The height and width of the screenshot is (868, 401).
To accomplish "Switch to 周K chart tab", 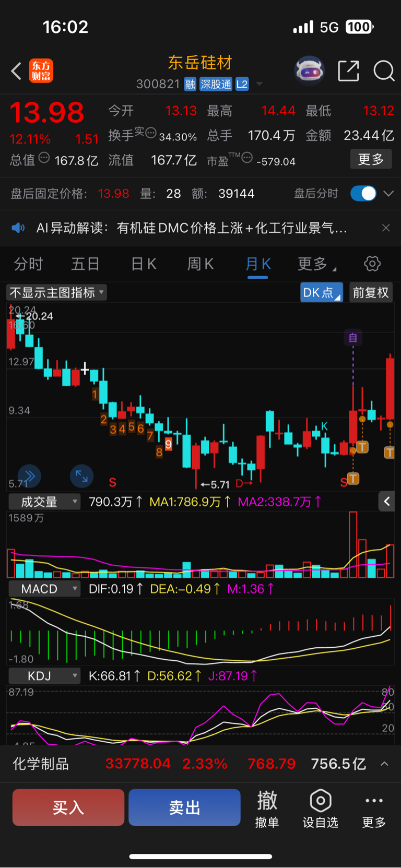I will pyautogui.click(x=200, y=264).
